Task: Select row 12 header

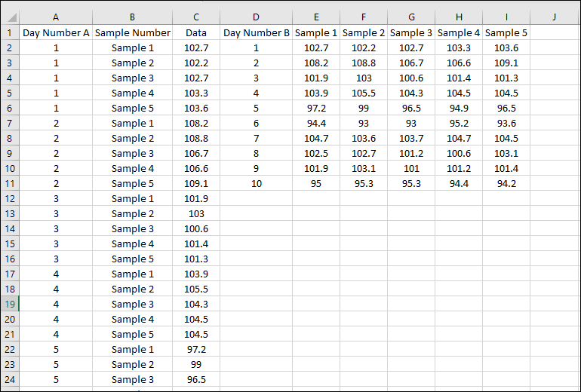Action: point(10,198)
